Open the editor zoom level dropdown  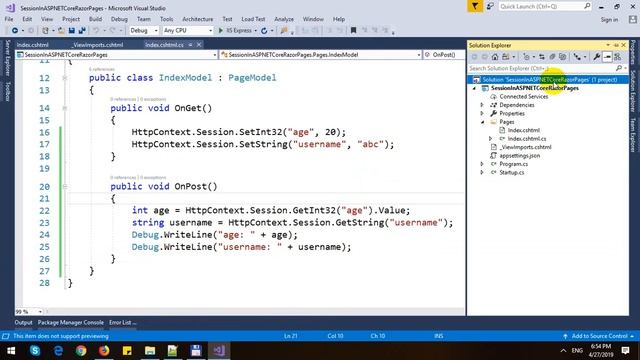pyautogui.click(x=29, y=311)
